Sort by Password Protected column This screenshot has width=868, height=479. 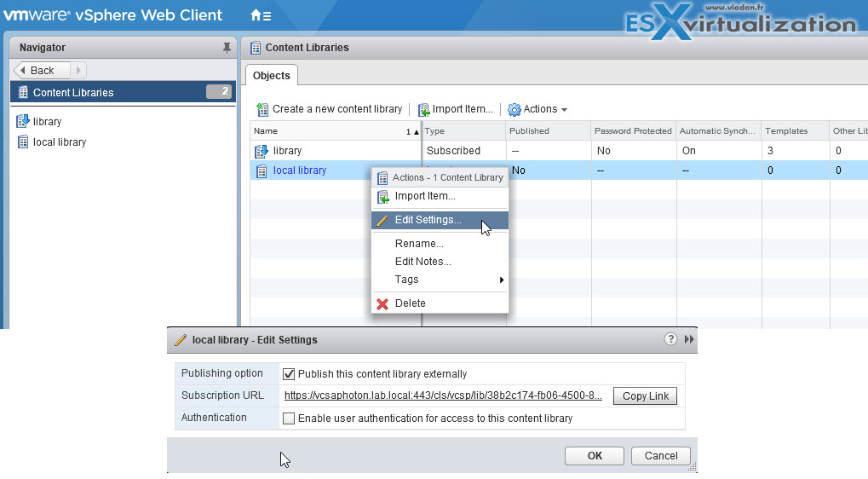[x=633, y=131]
